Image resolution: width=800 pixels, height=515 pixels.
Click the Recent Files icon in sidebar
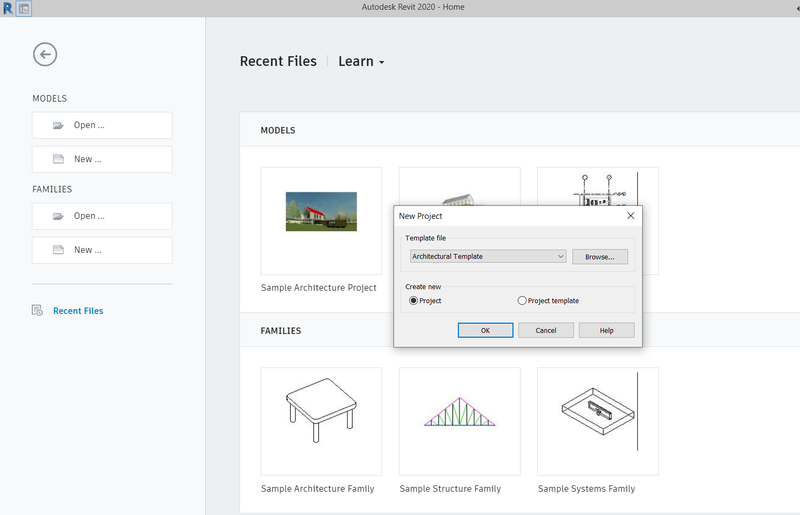tap(37, 310)
